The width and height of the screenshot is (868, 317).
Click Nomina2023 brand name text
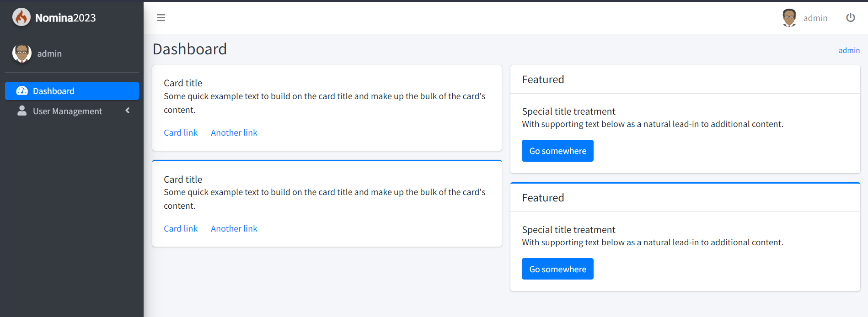[x=65, y=18]
